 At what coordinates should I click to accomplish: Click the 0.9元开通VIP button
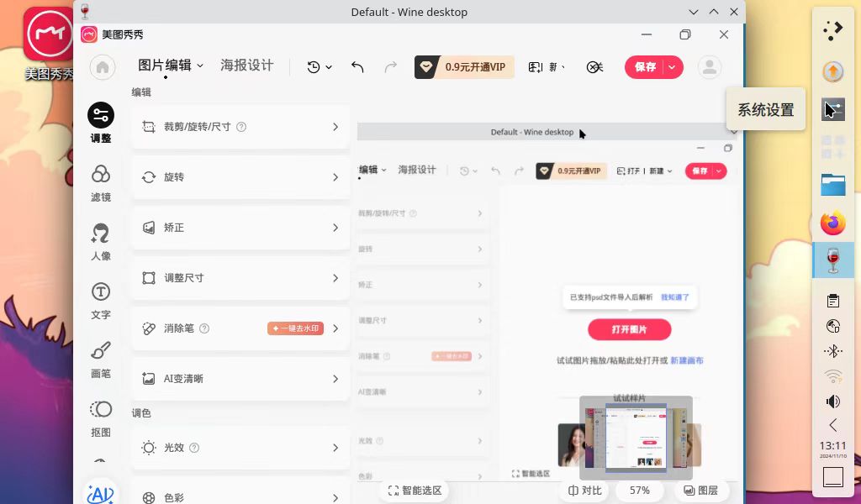tap(464, 67)
